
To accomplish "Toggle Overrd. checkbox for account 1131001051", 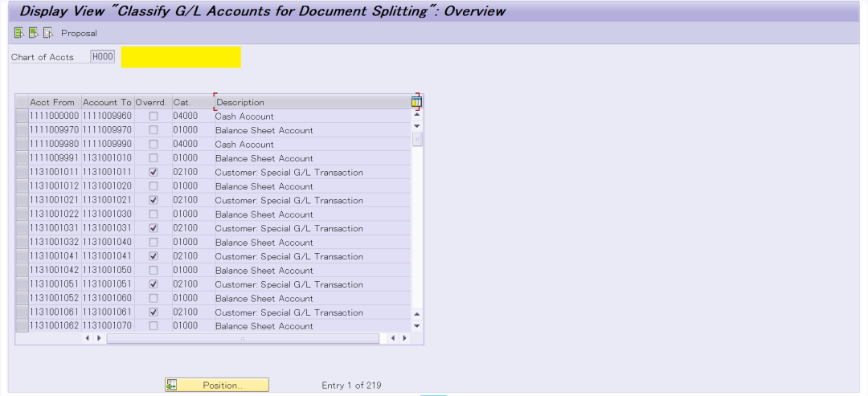I will [x=154, y=284].
